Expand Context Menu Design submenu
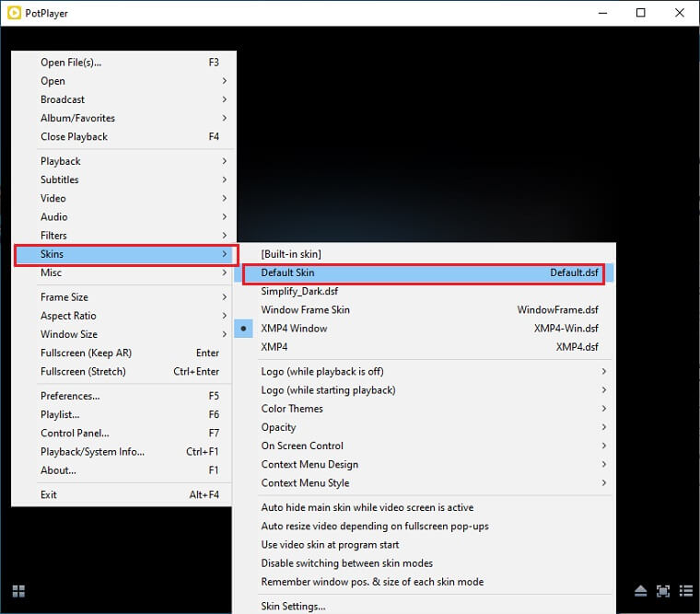The width and height of the screenshot is (700, 614). point(424,465)
